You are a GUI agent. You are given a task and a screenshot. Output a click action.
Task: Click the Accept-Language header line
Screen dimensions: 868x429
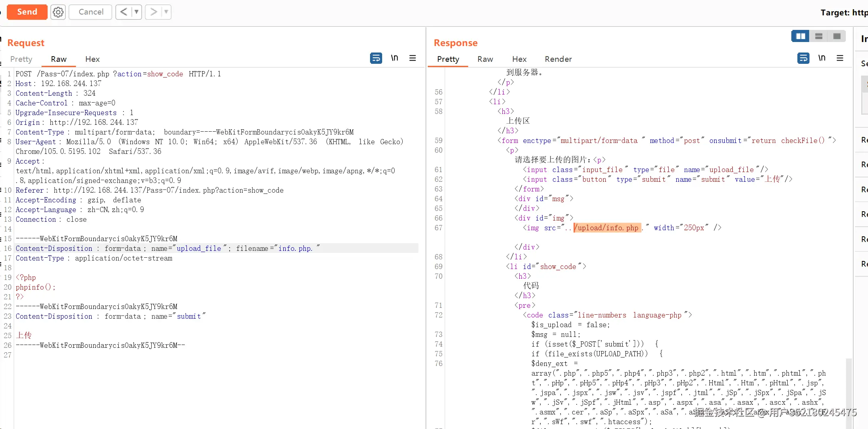80,210
